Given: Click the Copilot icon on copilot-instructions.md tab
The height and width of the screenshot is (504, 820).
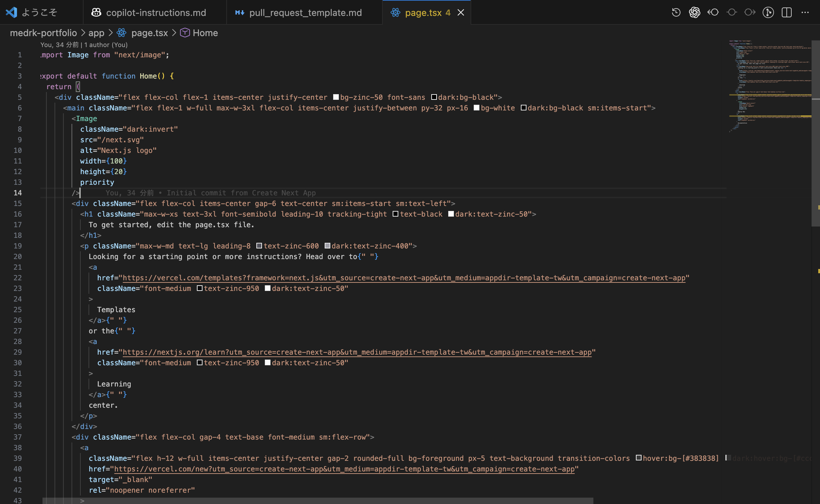Looking at the screenshot, I should pyautogui.click(x=96, y=12).
